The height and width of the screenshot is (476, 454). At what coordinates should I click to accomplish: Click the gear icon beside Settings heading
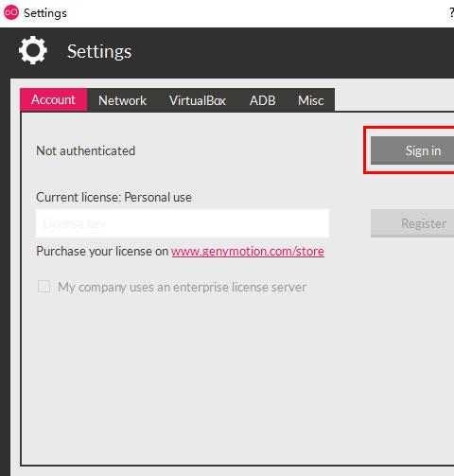point(33,50)
